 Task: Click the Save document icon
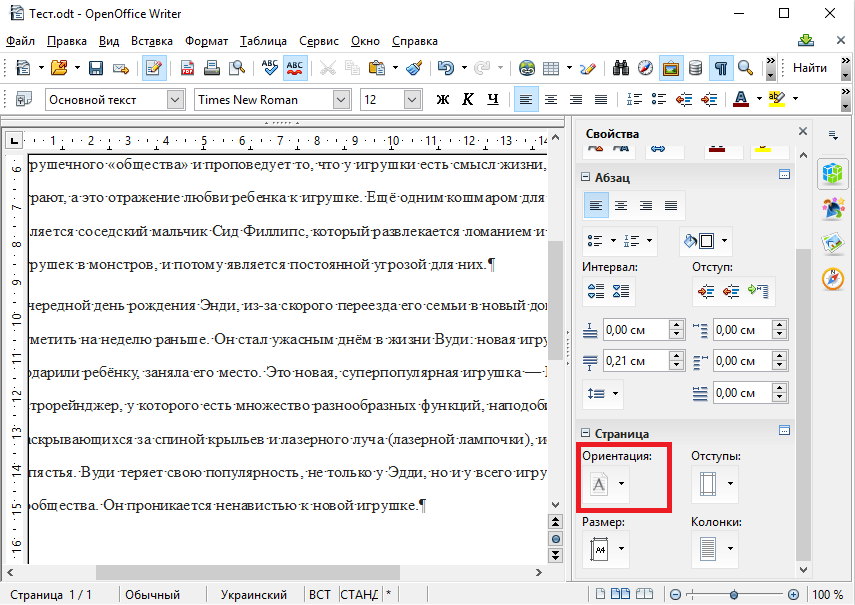tap(96, 68)
